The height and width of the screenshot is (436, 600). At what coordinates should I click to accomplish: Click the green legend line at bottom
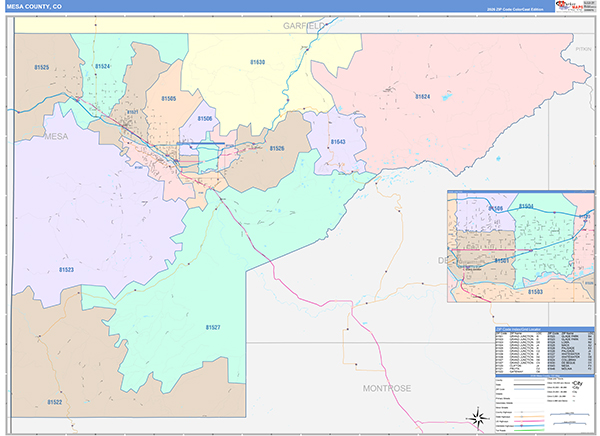point(530,430)
